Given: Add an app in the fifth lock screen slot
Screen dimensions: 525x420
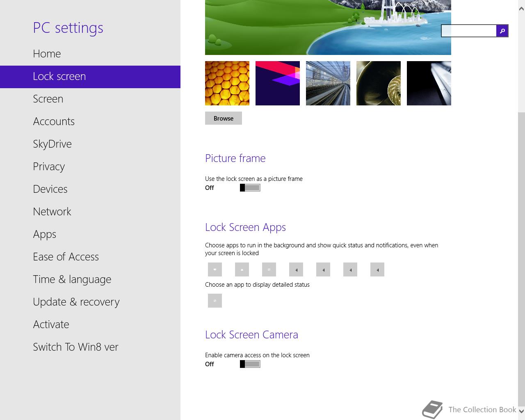Looking at the screenshot, I should tap(323, 269).
